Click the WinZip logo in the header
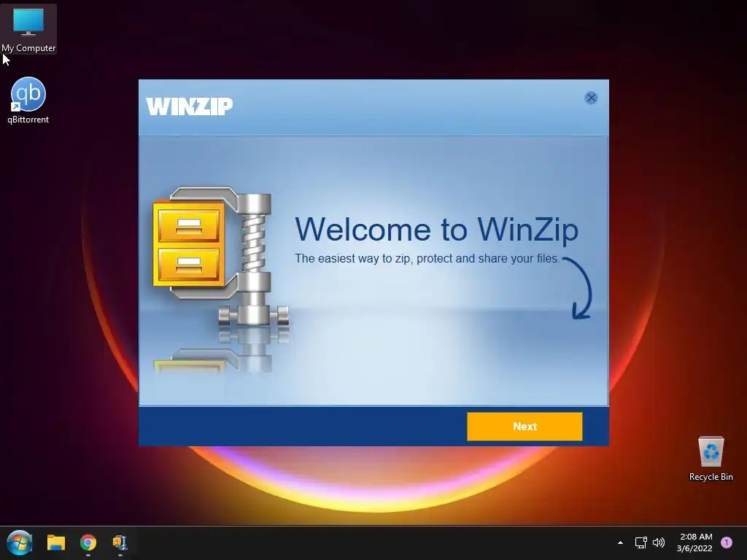The image size is (747, 560). 189,106
